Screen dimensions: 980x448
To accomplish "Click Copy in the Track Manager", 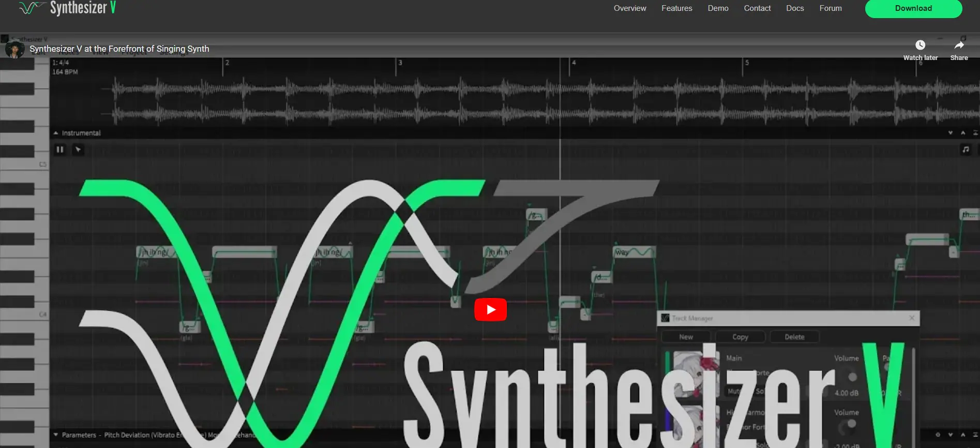I will click(740, 337).
